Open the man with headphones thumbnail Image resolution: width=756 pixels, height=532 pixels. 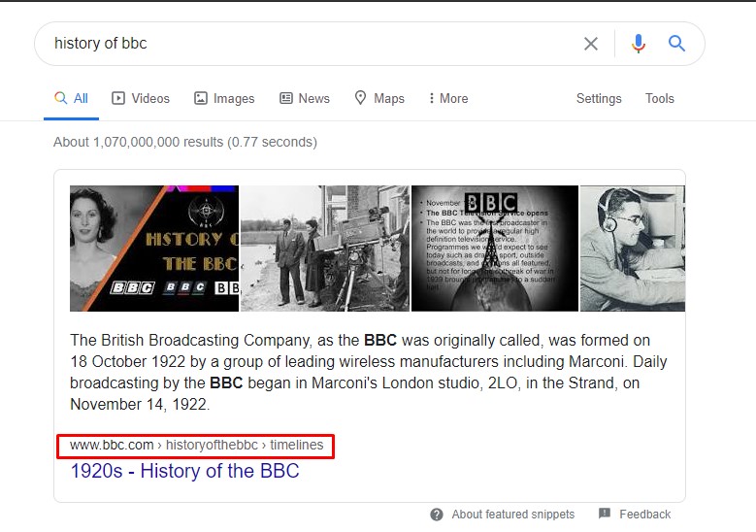tap(632, 249)
